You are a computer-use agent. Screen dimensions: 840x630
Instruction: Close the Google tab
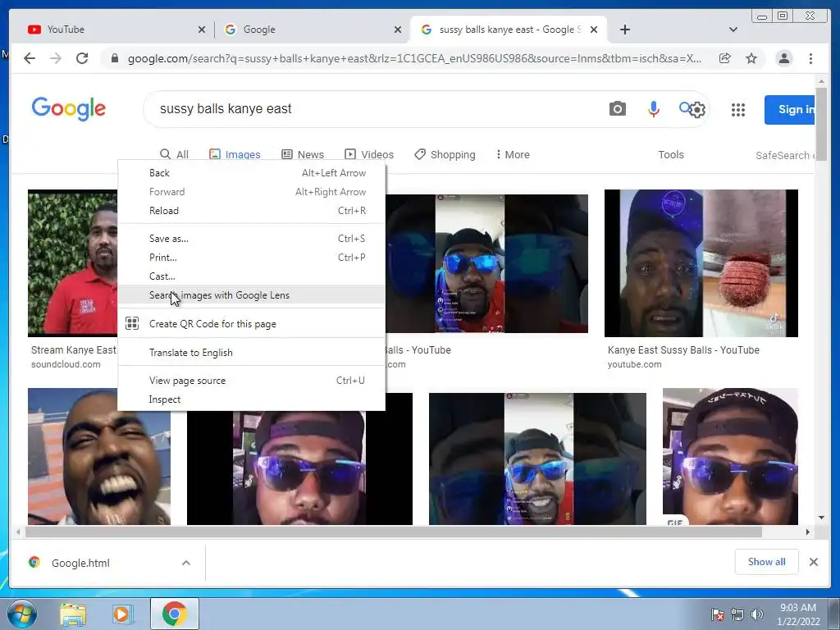click(x=398, y=30)
